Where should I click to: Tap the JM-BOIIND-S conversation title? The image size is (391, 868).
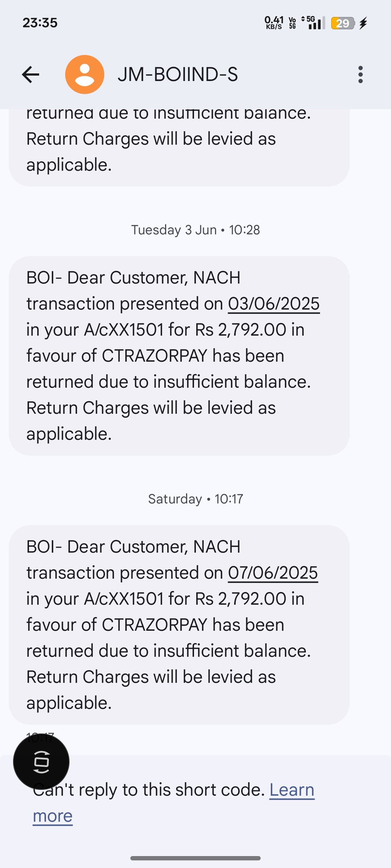click(177, 75)
